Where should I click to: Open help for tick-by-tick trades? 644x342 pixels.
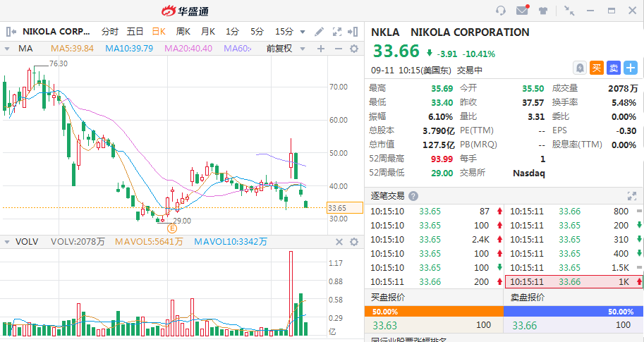click(413, 196)
